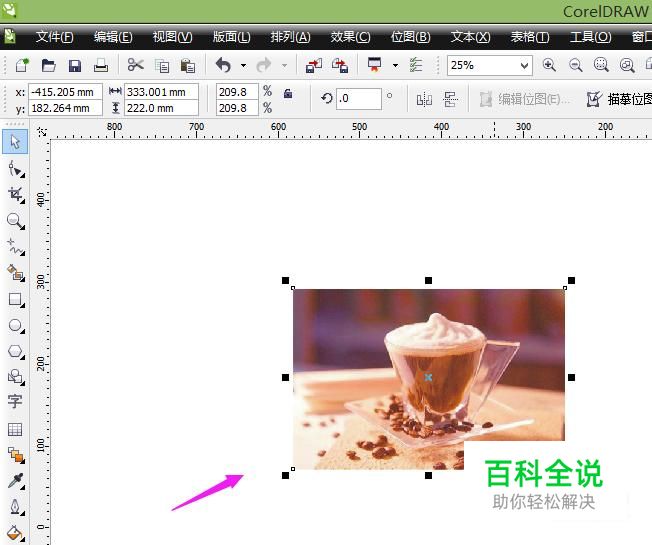The image size is (652, 545).
Task: Click the horizontal scale percent field
Action: [237, 92]
